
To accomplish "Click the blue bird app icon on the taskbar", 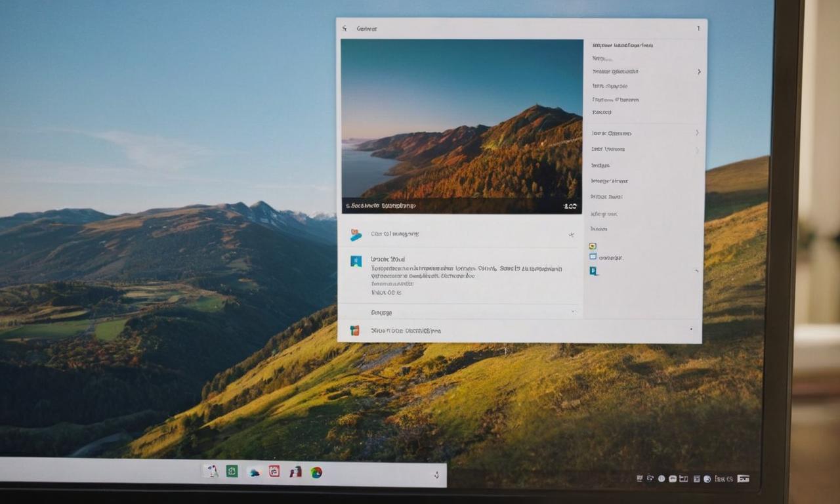I will (x=253, y=471).
